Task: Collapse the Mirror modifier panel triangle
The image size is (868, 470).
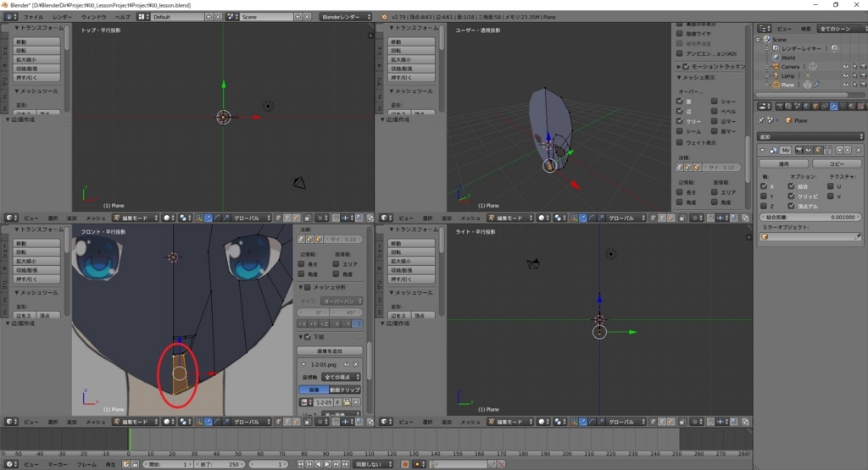Action: [x=762, y=151]
